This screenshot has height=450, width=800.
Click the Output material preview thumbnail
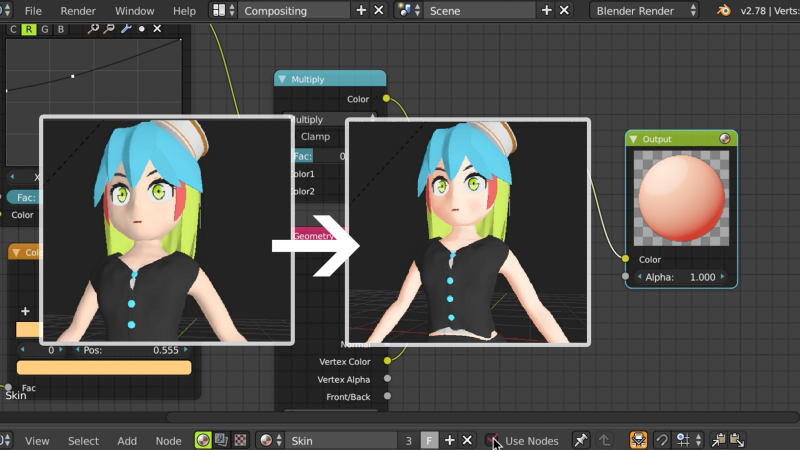[681, 198]
